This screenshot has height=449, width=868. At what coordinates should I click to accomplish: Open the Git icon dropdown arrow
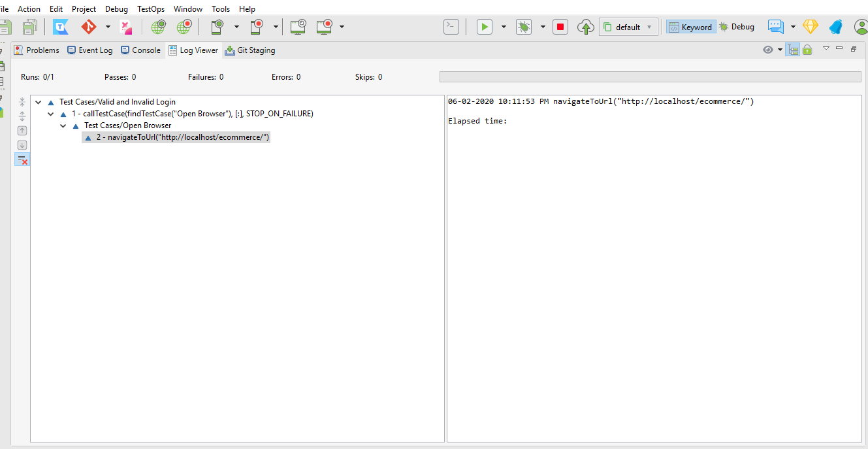tap(107, 27)
